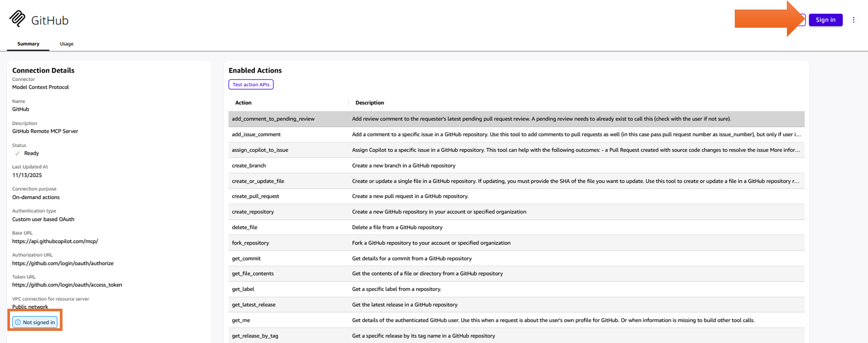868x343 pixels.
Task: Select the get_me action
Action: click(241, 320)
